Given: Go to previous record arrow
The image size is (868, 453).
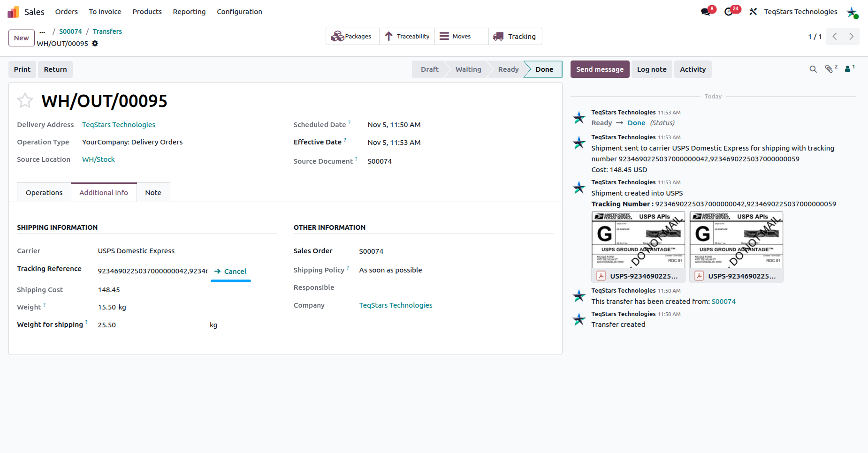Looking at the screenshot, I should [835, 37].
